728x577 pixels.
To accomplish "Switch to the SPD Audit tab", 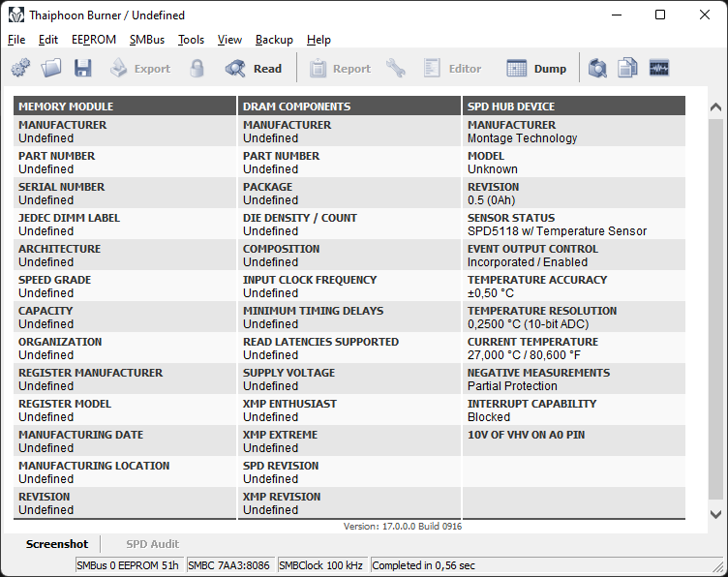I will (152, 544).
